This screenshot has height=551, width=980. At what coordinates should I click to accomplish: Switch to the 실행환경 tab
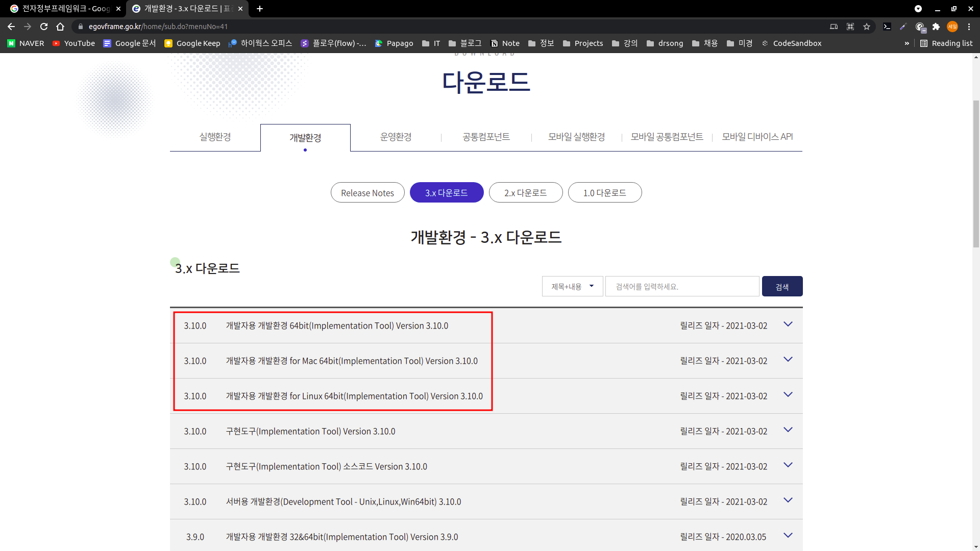pos(215,137)
